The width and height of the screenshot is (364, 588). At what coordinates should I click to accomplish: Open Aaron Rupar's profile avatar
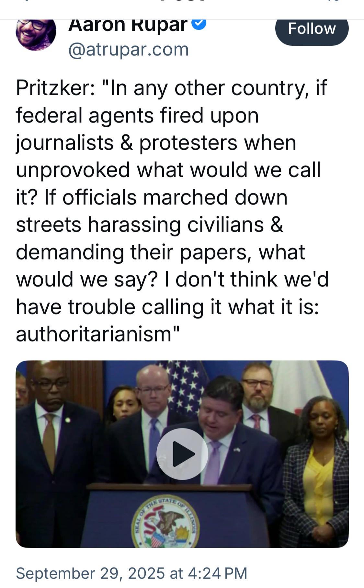[36, 34]
